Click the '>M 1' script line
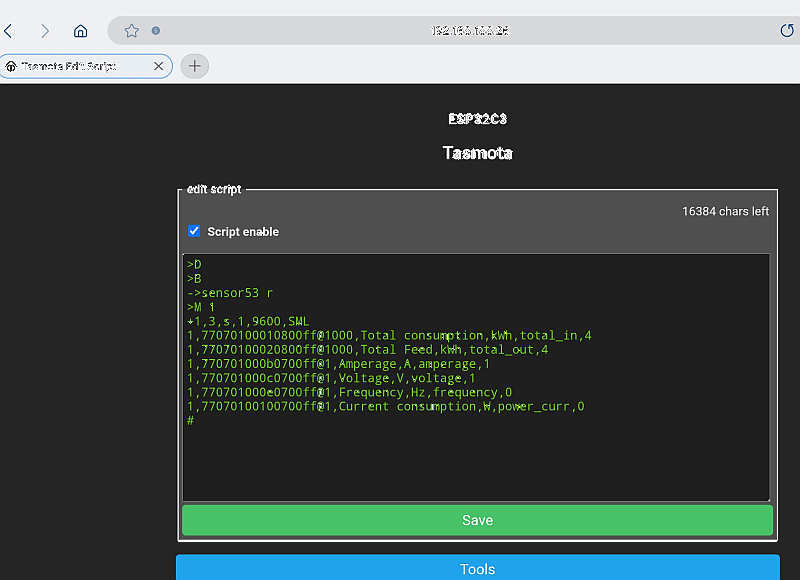This screenshot has height=580, width=800. coord(201,307)
